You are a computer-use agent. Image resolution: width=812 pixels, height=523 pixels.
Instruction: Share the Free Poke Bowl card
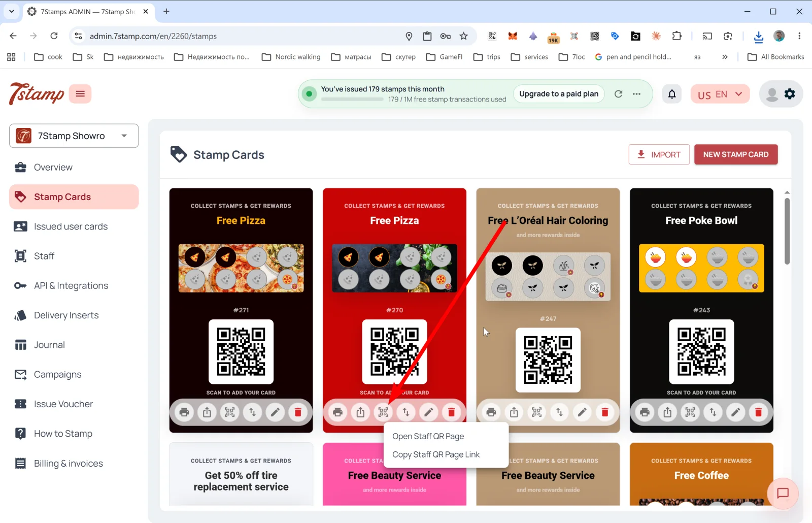[x=667, y=412]
